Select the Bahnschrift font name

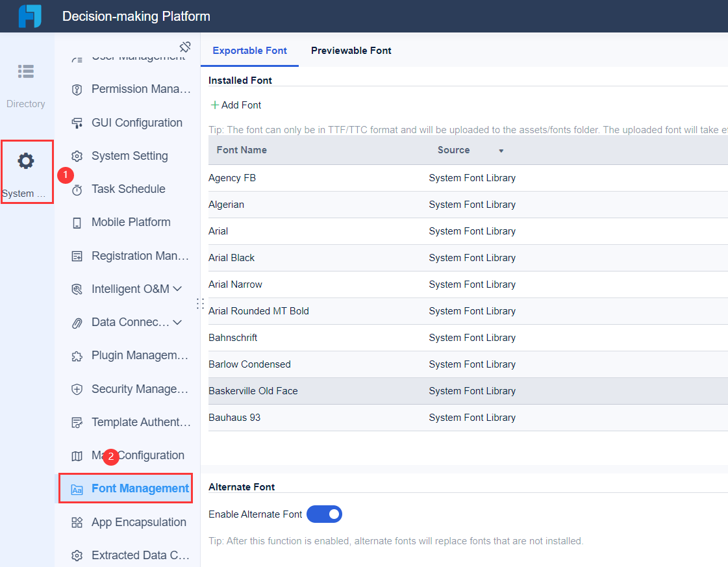coord(232,338)
